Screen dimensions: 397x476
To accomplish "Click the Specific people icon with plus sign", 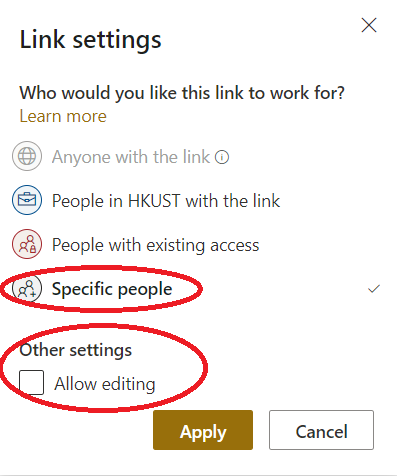I will [27, 288].
